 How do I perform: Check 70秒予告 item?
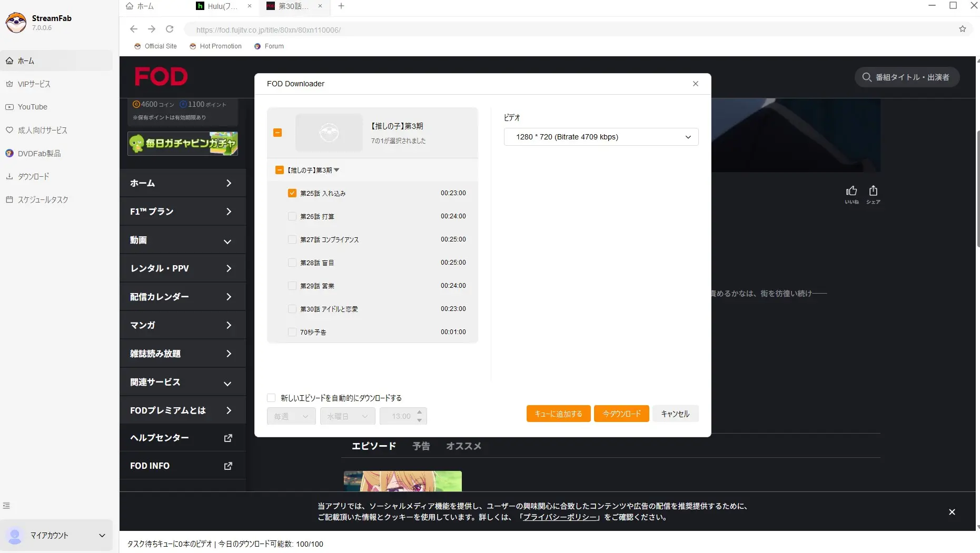[292, 332]
